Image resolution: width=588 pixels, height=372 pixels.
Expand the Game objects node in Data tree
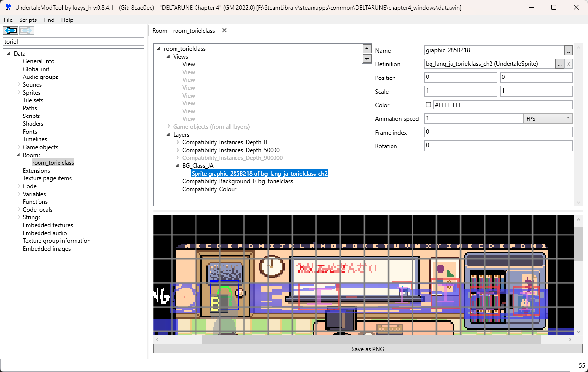point(19,147)
